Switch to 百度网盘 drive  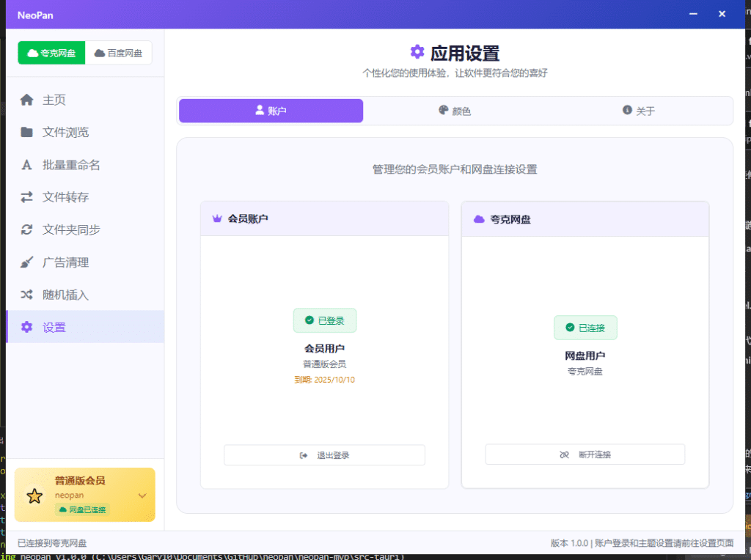(118, 53)
